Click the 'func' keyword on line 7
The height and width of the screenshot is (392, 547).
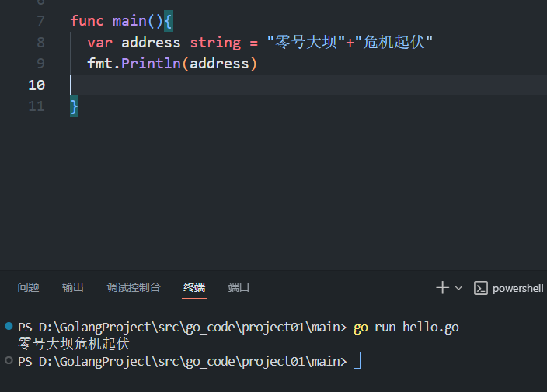86,21
